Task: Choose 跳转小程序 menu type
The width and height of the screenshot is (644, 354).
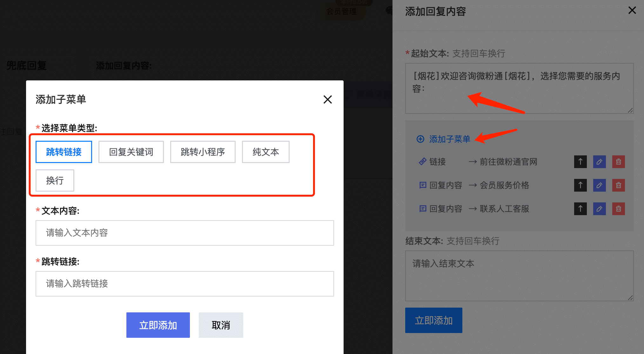Action: [x=203, y=152]
